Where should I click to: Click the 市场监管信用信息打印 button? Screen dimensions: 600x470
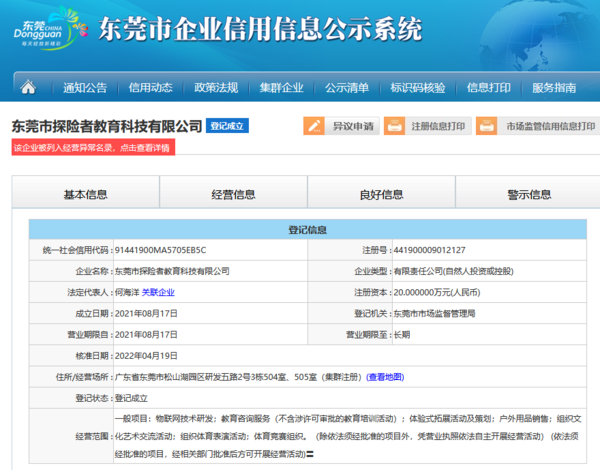(x=538, y=126)
